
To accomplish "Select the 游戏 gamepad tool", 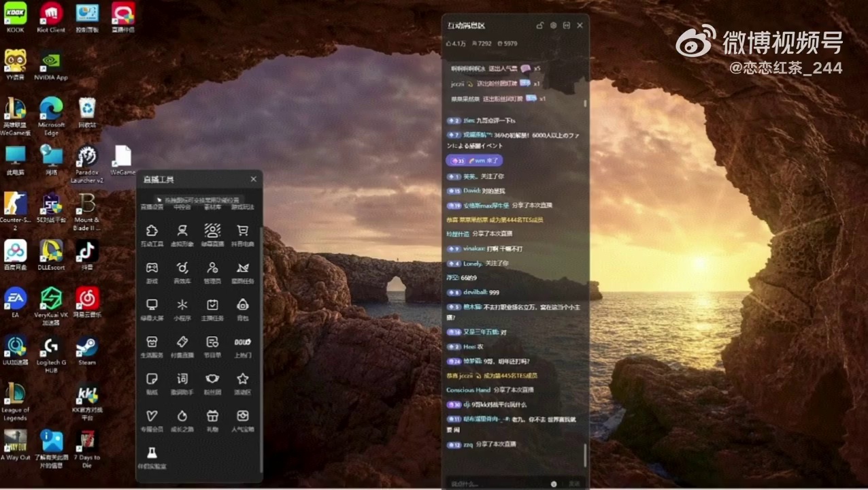I will [x=152, y=272].
